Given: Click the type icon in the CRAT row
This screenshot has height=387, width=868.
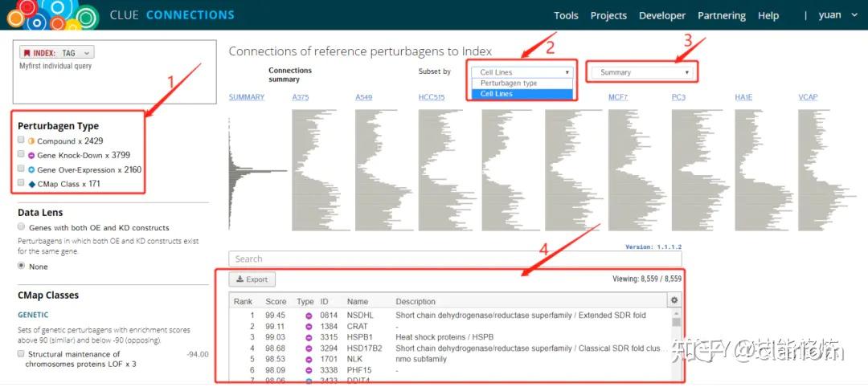Looking at the screenshot, I should point(309,327).
